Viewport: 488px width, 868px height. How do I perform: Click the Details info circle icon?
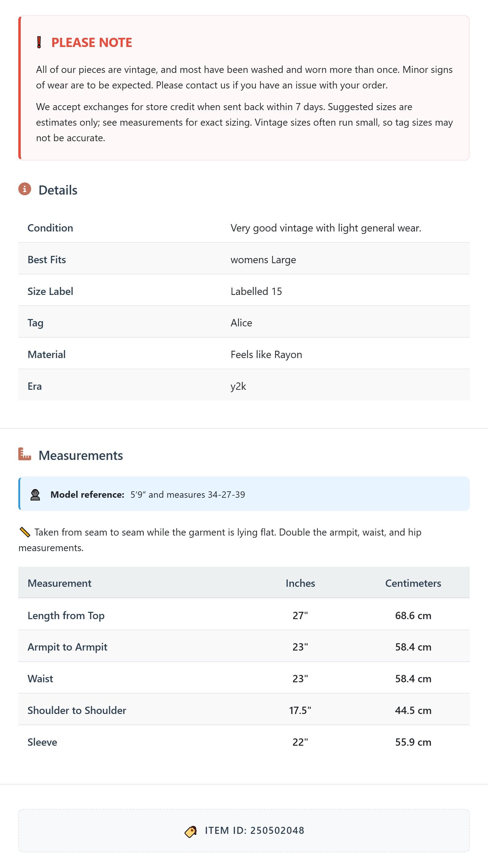click(25, 189)
